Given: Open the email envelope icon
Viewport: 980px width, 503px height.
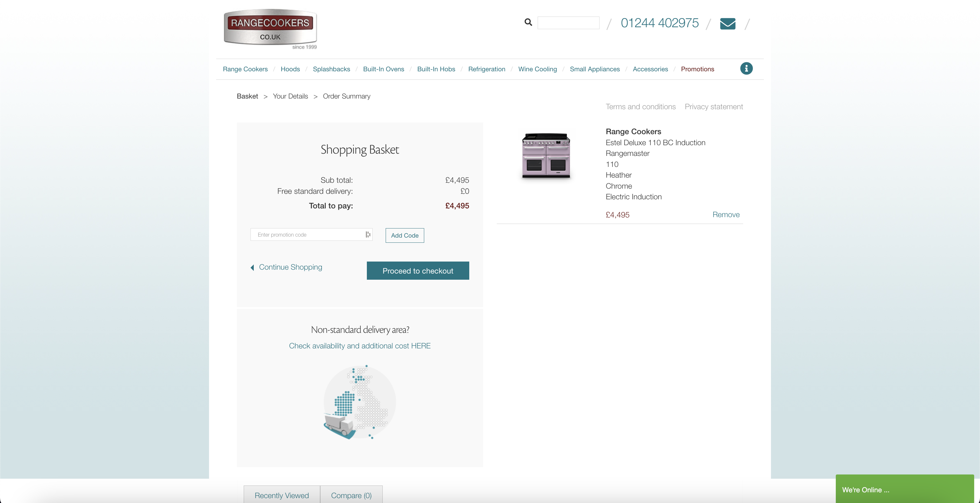Looking at the screenshot, I should pyautogui.click(x=728, y=24).
